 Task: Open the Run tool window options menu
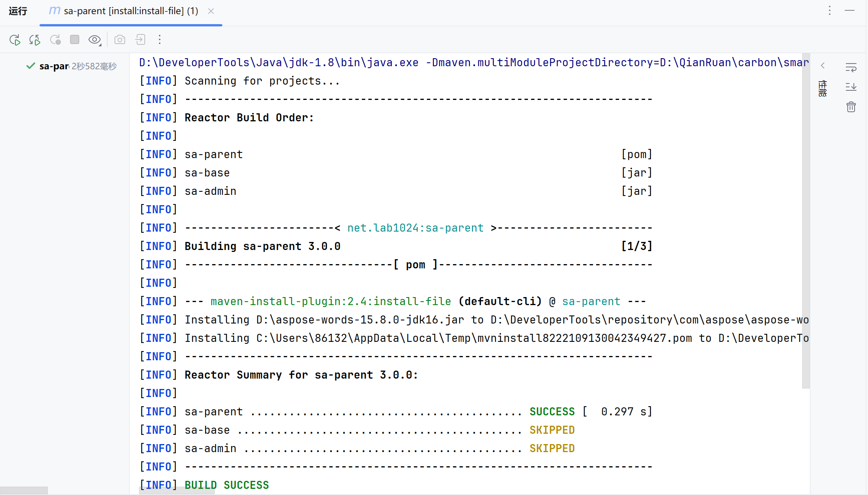(x=830, y=10)
